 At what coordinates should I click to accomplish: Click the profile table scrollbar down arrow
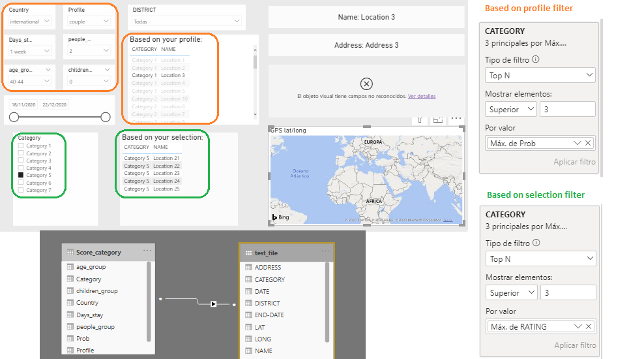tap(255, 114)
